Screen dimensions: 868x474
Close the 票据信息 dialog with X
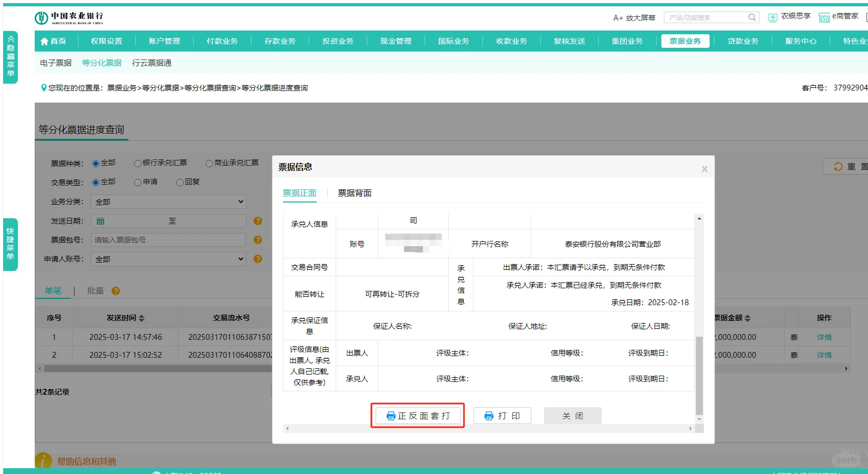(x=704, y=169)
